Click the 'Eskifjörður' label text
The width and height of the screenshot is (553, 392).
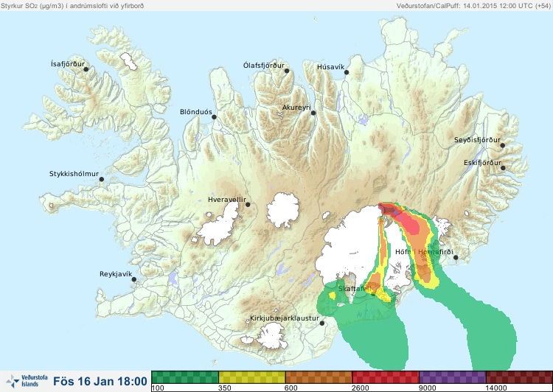tap(482, 163)
